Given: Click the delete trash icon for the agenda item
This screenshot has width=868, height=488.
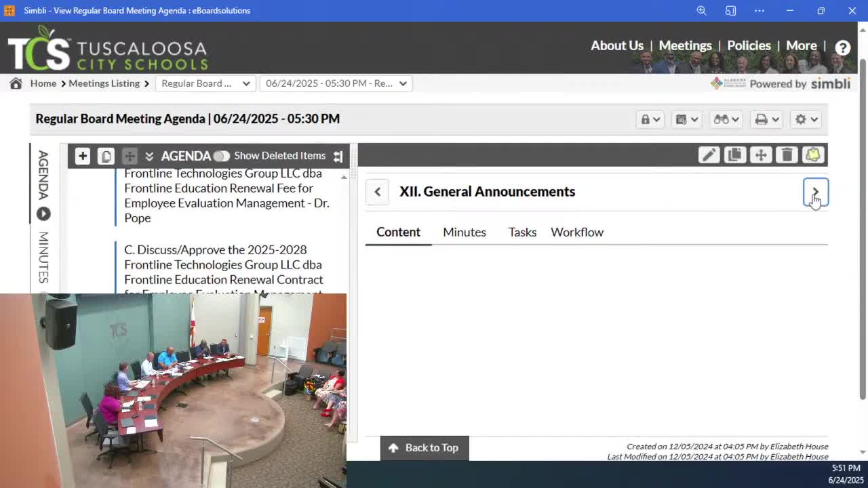Looking at the screenshot, I should click(786, 155).
